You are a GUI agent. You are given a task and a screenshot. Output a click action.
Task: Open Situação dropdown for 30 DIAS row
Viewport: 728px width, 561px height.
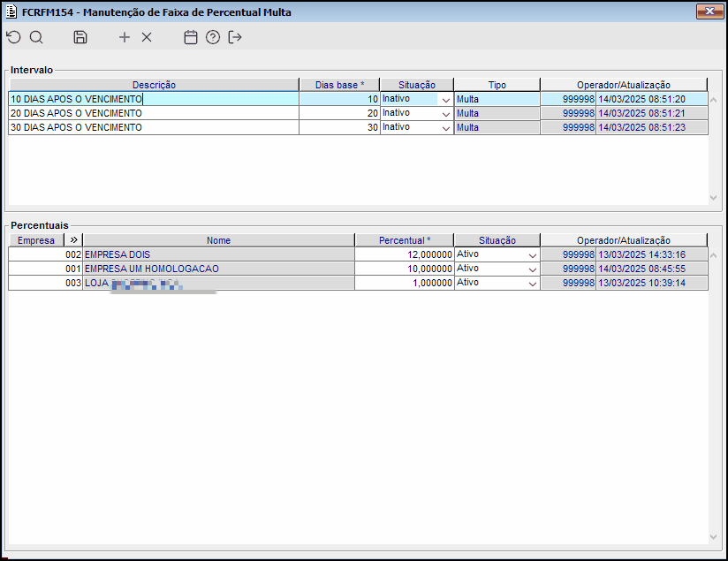[x=445, y=128]
